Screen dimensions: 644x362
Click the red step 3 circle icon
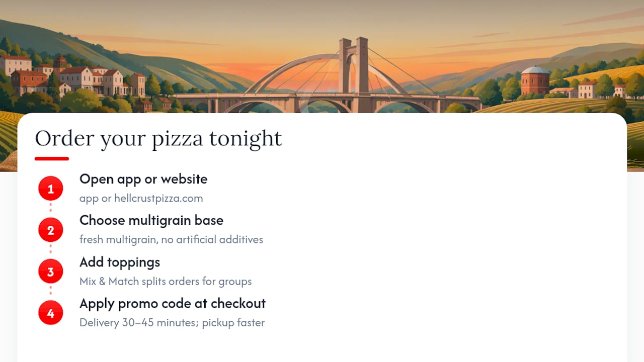[50, 272]
